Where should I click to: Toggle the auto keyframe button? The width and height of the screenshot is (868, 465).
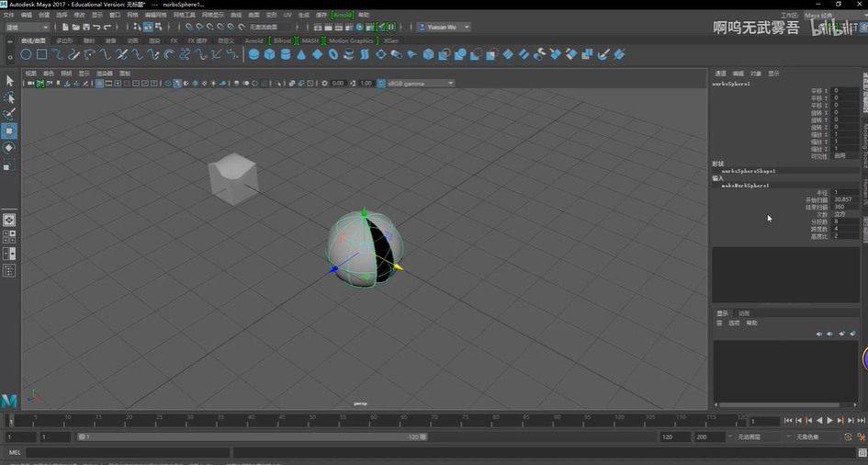(848, 437)
